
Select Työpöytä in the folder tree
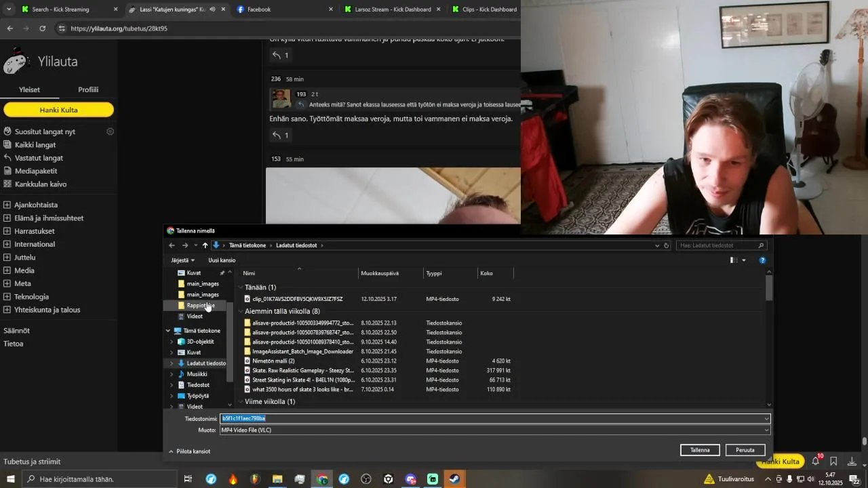[x=197, y=396]
